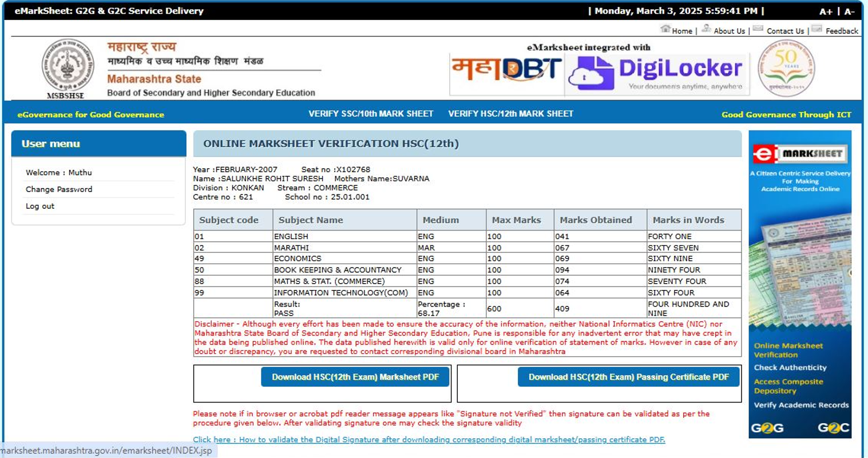Click the Home house icon
This screenshot has width=868, height=458.
click(665, 29)
